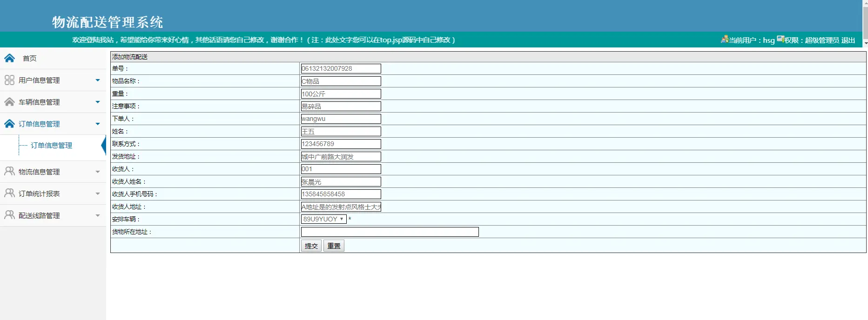Expand the 用户信息管理 arrow
The image size is (868, 320).
tap(98, 80)
